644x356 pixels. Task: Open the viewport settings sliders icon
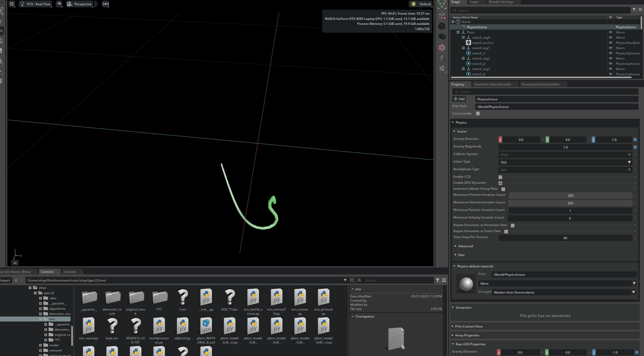point(12,4)
